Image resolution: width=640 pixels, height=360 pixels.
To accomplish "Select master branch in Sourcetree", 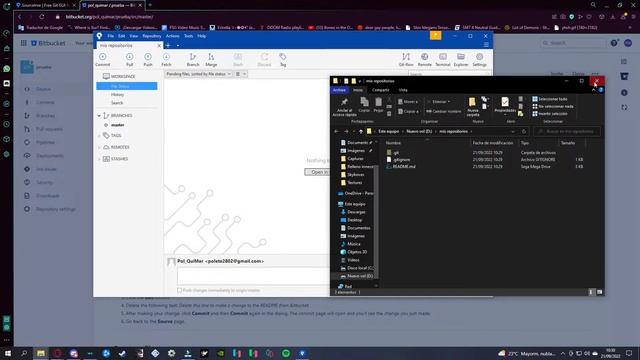I will pyautogui.click(x=118, y=125).
